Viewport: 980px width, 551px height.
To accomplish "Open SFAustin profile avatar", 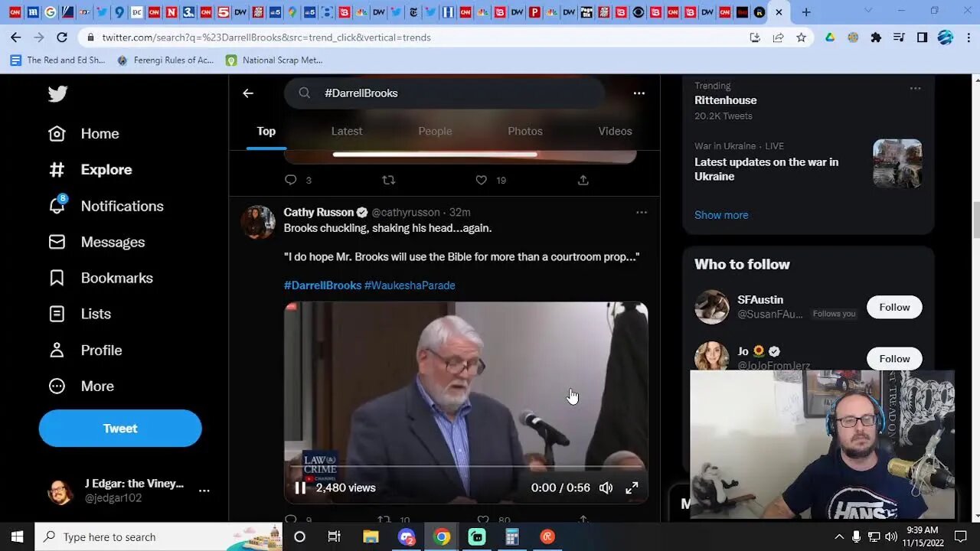I will click(711, 307).
